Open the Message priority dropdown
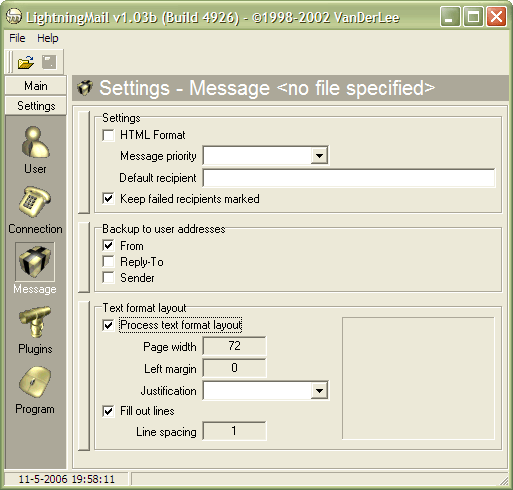The height and width of the screenshot is (490, 513). coord(319,156)
